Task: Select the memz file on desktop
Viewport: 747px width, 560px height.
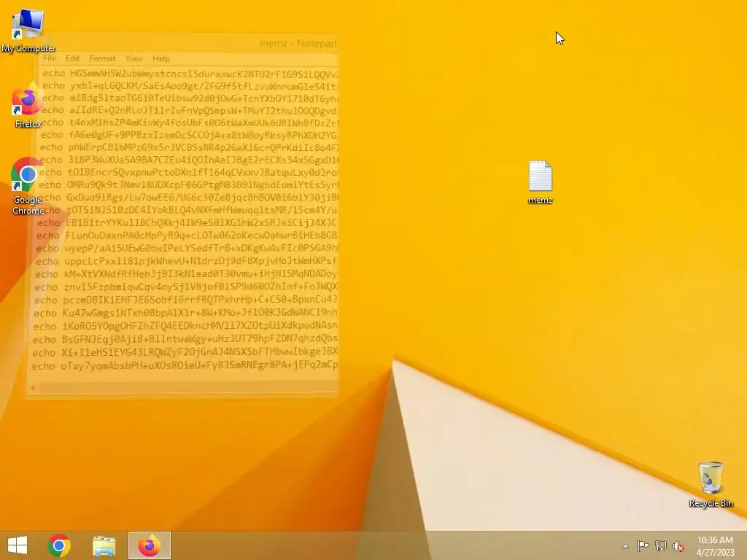Action: [541, 182]
